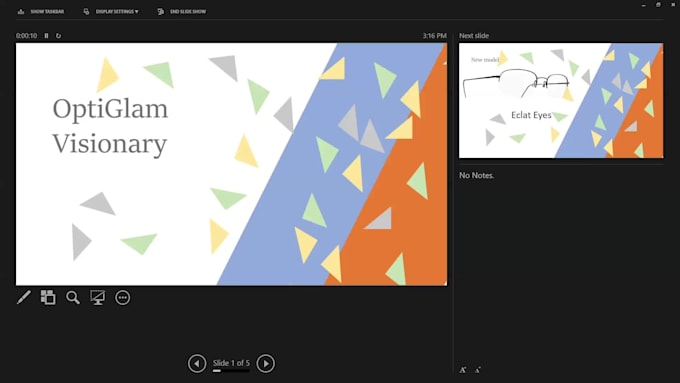Increase the notes text size
680x383 pixels.
[x=463, y=370]
